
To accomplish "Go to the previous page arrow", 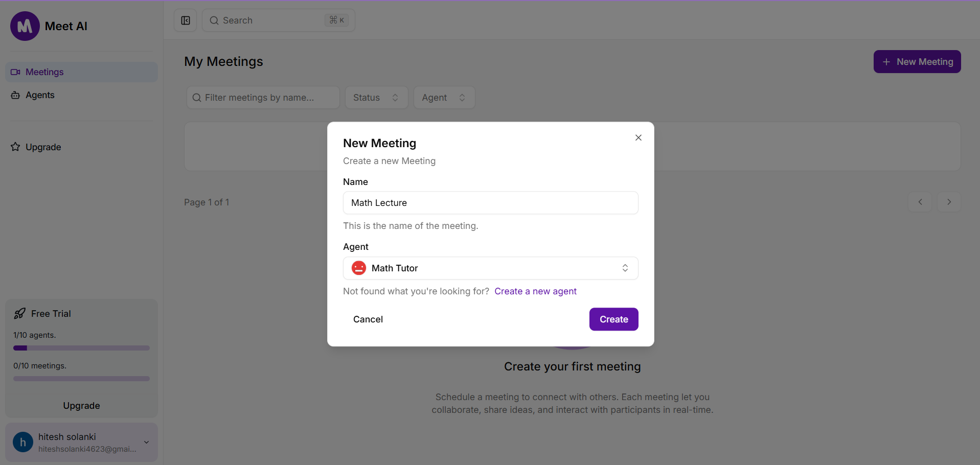I will (x=920, y=202).
